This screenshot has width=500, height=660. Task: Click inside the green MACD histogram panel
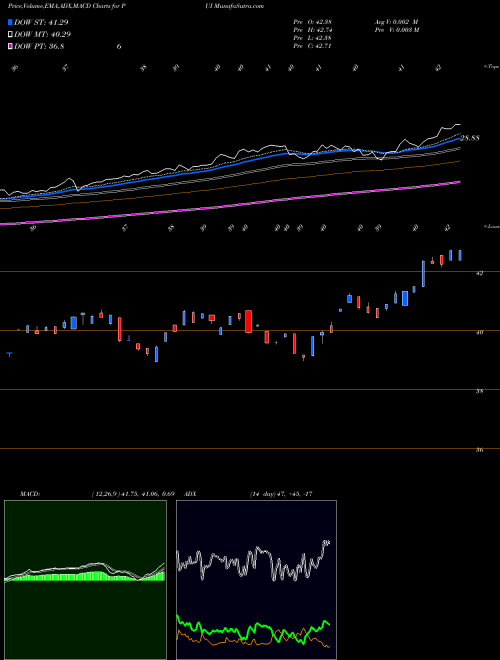(85, 580)
